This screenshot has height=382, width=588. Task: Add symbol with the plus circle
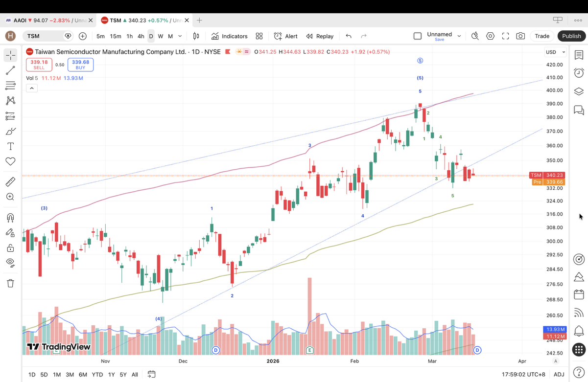(83, 36)
